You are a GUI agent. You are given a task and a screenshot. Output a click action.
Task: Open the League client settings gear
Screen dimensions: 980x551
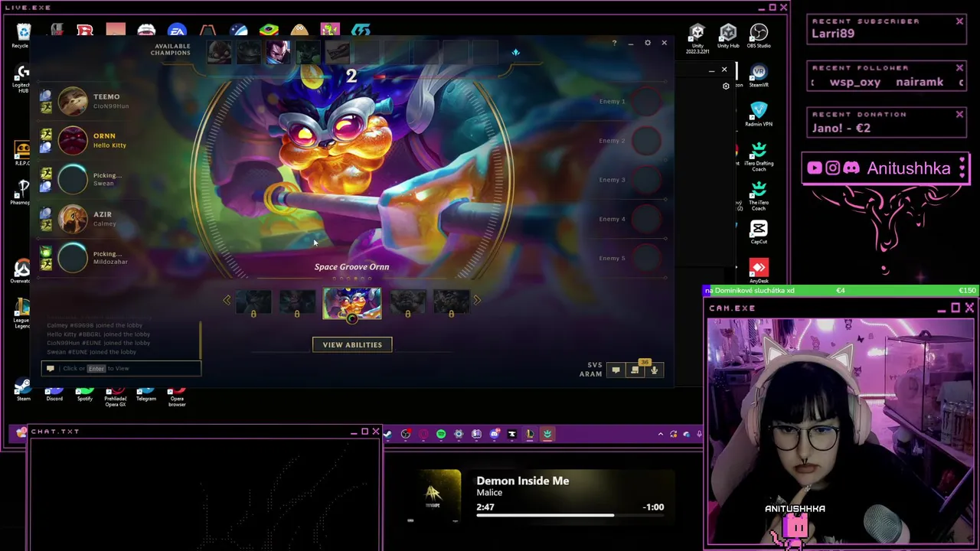pyautogui.click(x=648, y=43)
